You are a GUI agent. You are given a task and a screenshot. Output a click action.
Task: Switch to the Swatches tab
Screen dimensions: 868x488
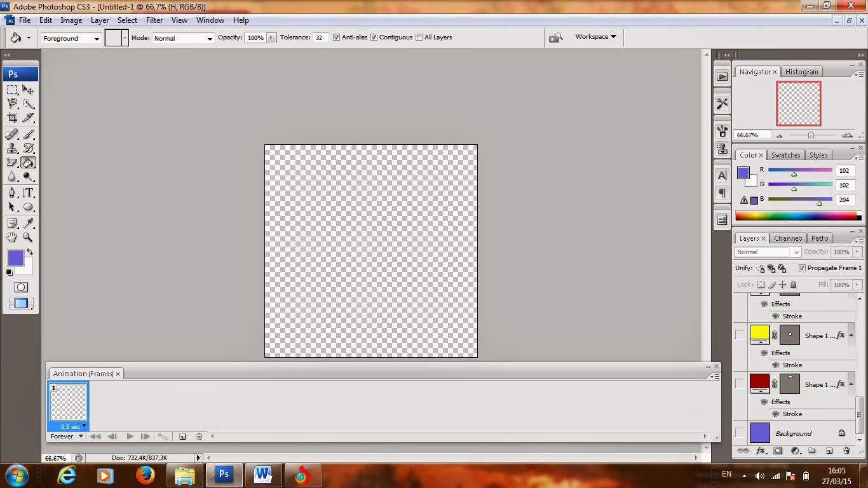click(786, 155)
